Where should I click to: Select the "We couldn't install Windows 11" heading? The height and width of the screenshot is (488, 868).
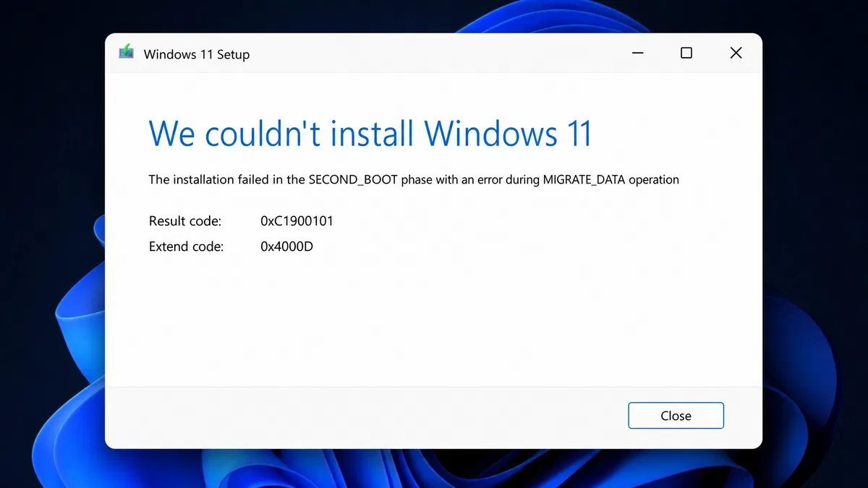pyautogui.click(x=370, y=134)
